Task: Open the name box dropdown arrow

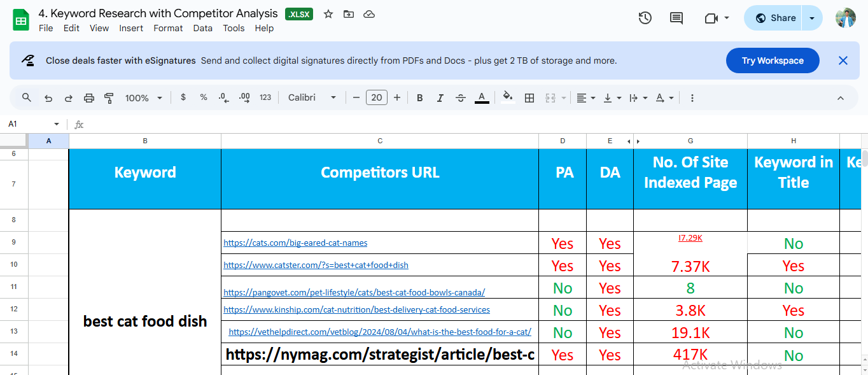Action: (57, 124)
